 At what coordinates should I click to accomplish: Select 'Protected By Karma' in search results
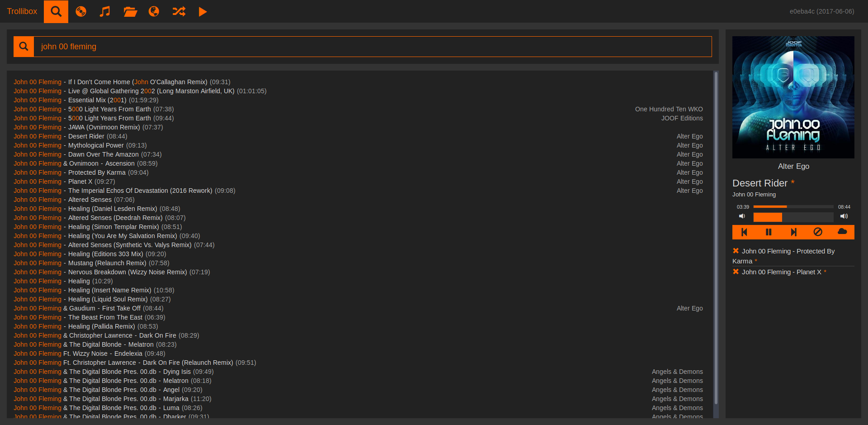[x=97, y=172]
